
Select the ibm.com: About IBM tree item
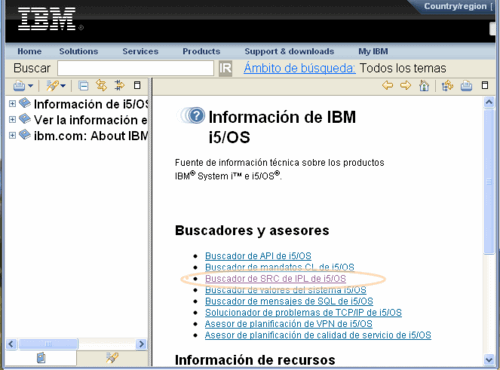click(x=91, y=136)
